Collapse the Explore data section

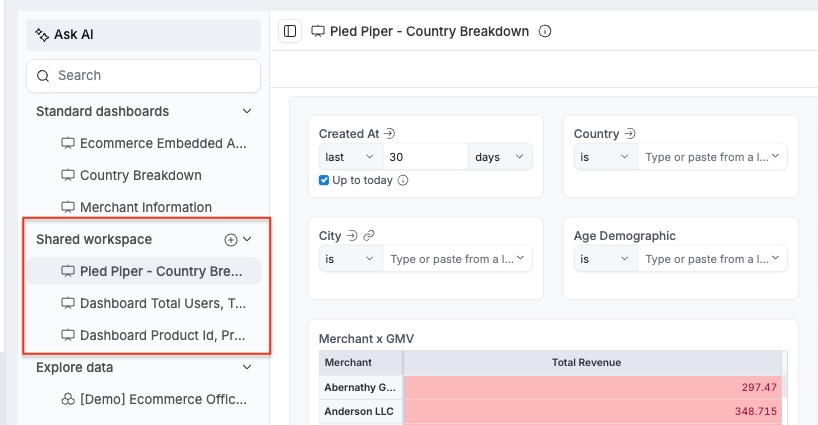pyautogui.click(x=247, y=367)
